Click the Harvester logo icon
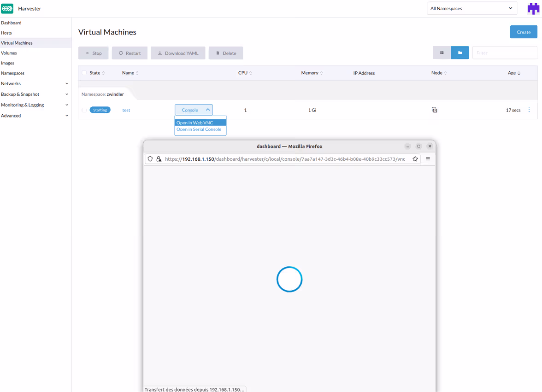 pos(7,8)
